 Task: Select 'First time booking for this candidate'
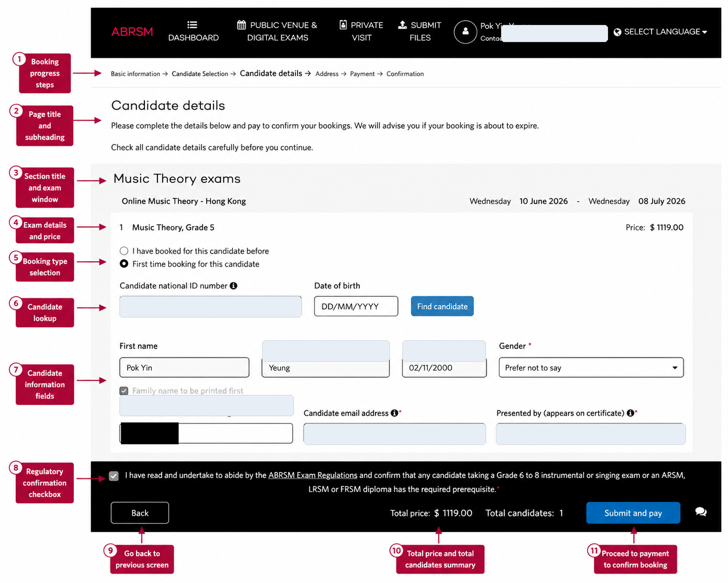point(124,264)
